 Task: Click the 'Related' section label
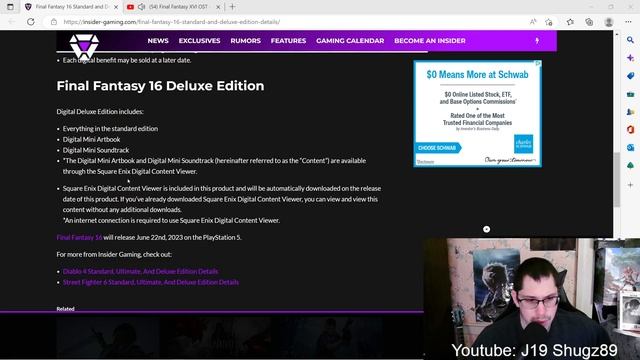tap(65, 309)
